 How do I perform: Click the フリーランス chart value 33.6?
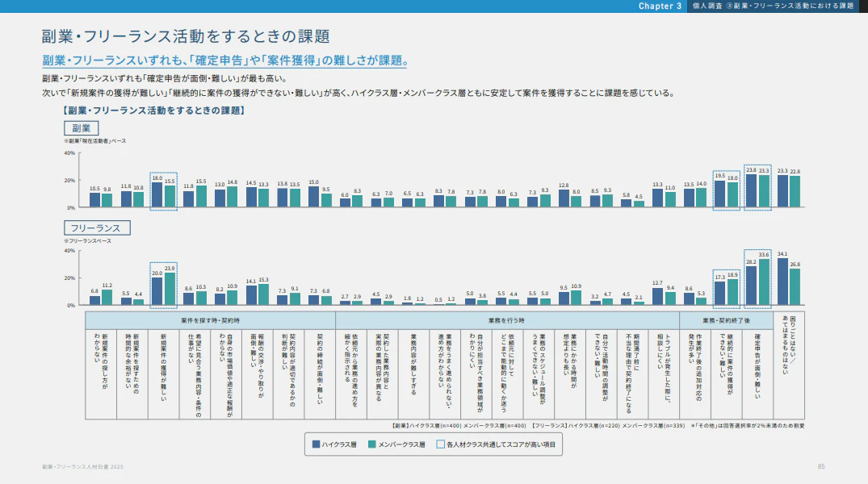764,255
